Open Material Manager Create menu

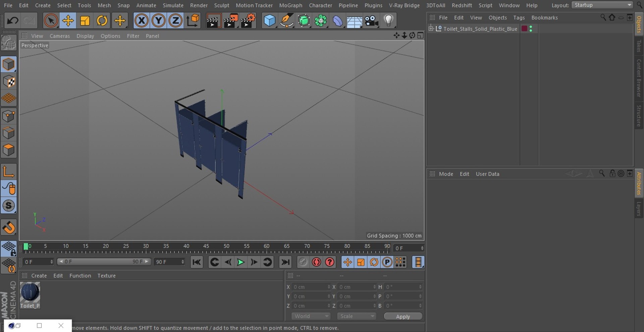(x=39, y=276)
